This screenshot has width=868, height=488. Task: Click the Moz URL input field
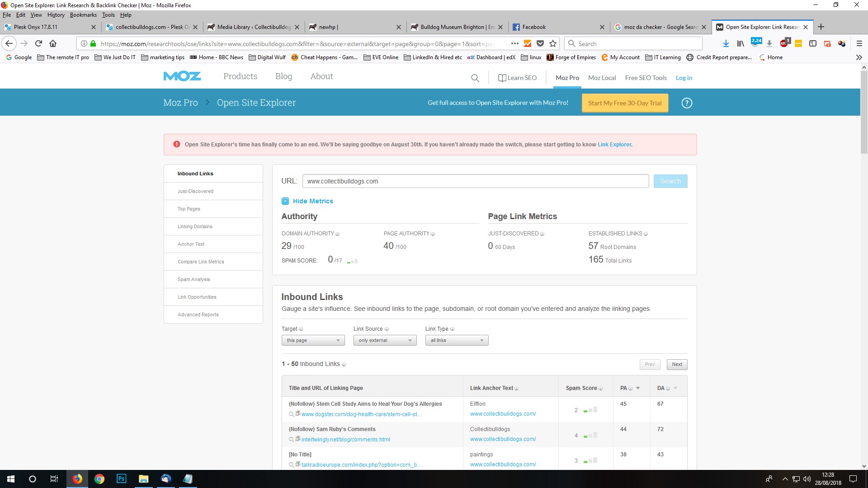pyautogui.click(x=476, y=181)
